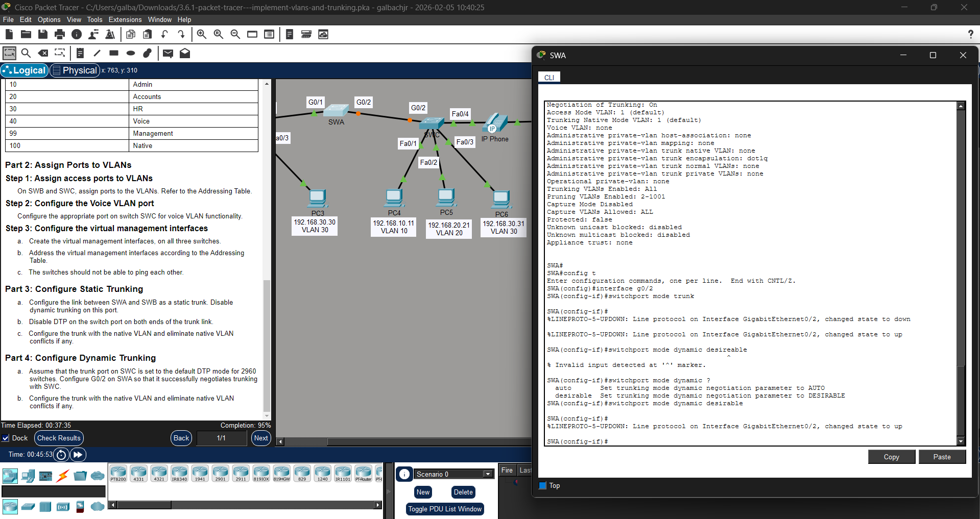
Task: Reset the workspace zoom level
Action: click(x=219, y=34)
